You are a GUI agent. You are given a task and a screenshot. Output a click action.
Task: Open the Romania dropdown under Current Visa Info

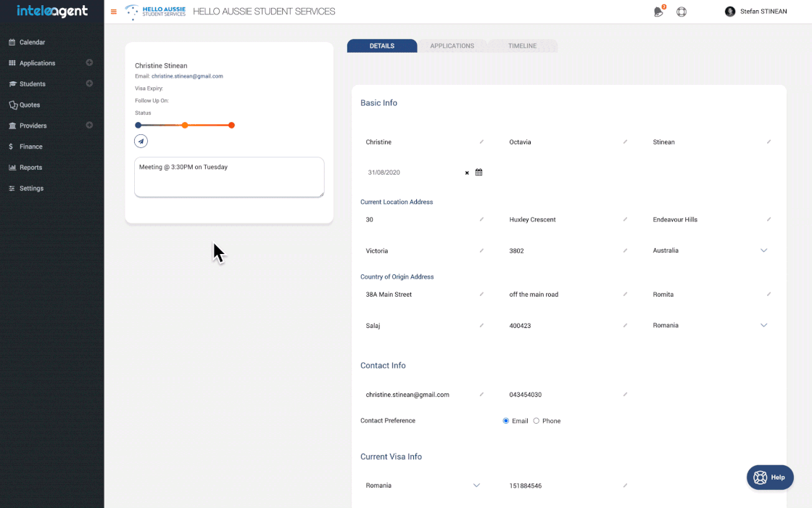[476, 485]
